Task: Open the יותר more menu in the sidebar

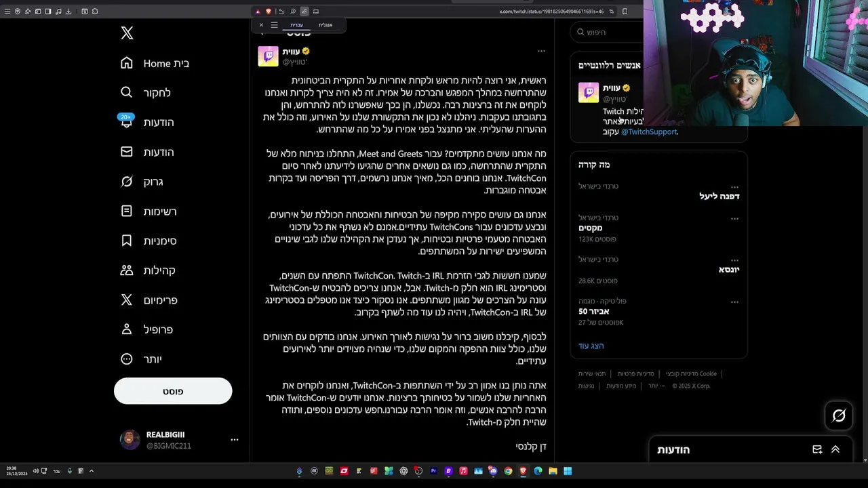Action: [x=140, y=359]
